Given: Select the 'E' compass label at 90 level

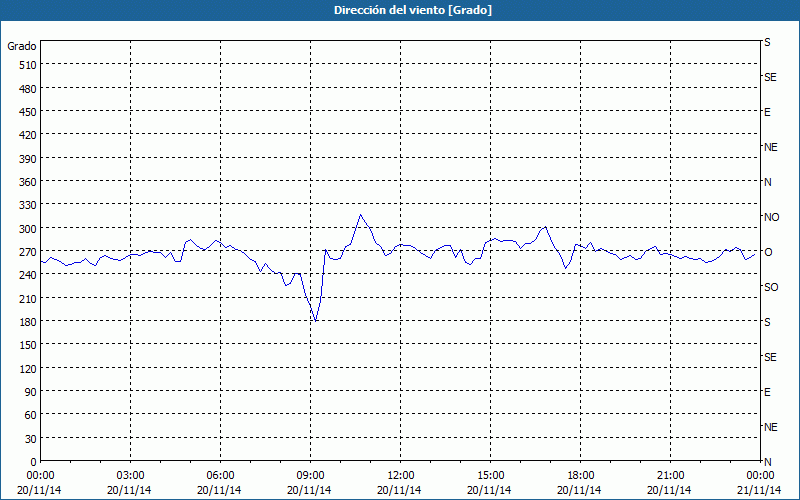Looking at the screenshot, I should click(767, 392).
